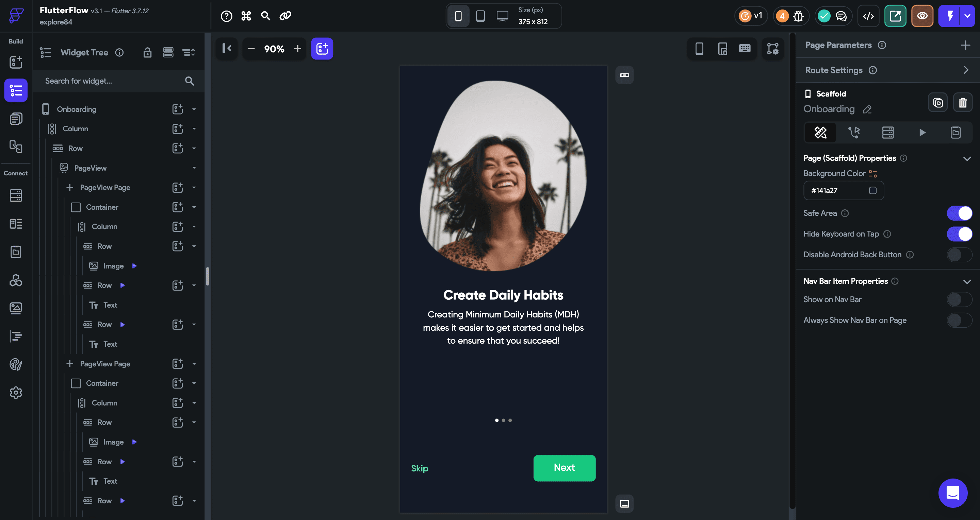Click the Background Color swatch box

tap(873, 190)
